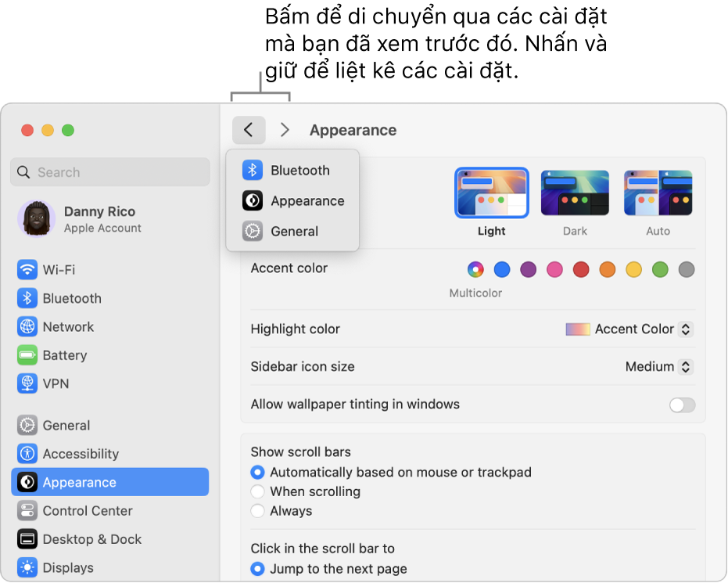The image size is (728, 583).
Task: Click the forward navigation arrow button
Action: pos(285,130)
